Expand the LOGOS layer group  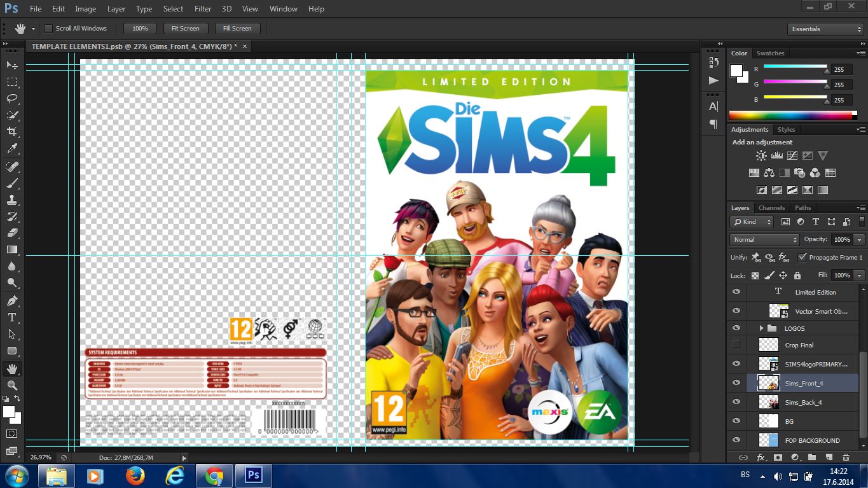(x=761, y=328)
